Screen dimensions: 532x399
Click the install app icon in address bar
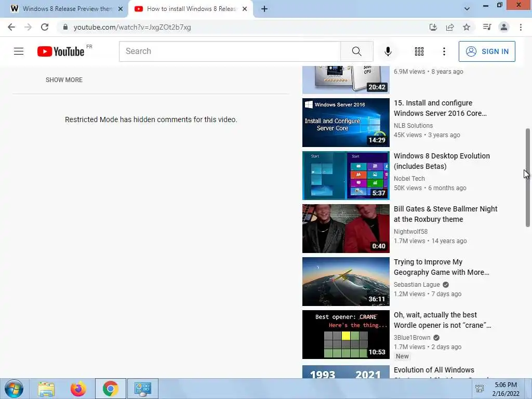click(433, 27)
